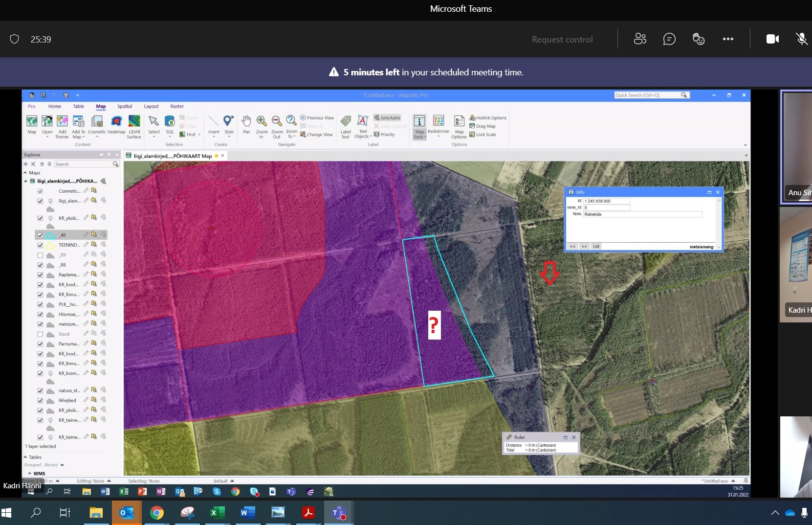Open the Grouped Recent dropdown
This screenshot has width=812, height=525.
pyautogui.click(x=62, y=465)
